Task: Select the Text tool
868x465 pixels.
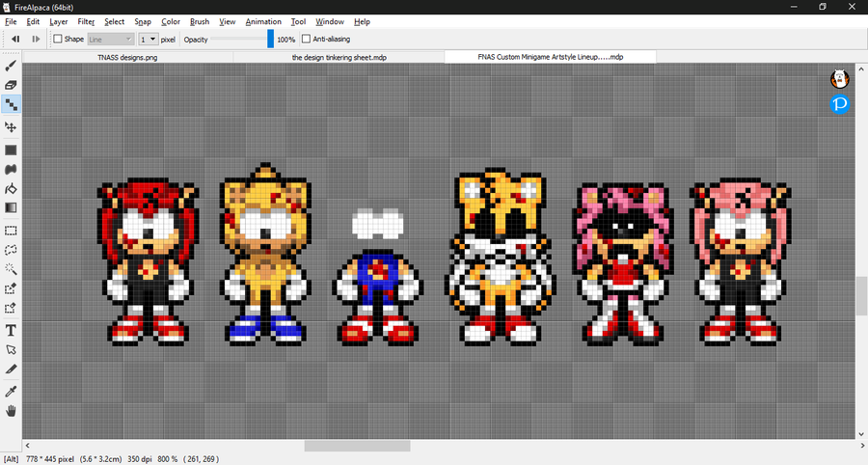Action: click(11, 331)
